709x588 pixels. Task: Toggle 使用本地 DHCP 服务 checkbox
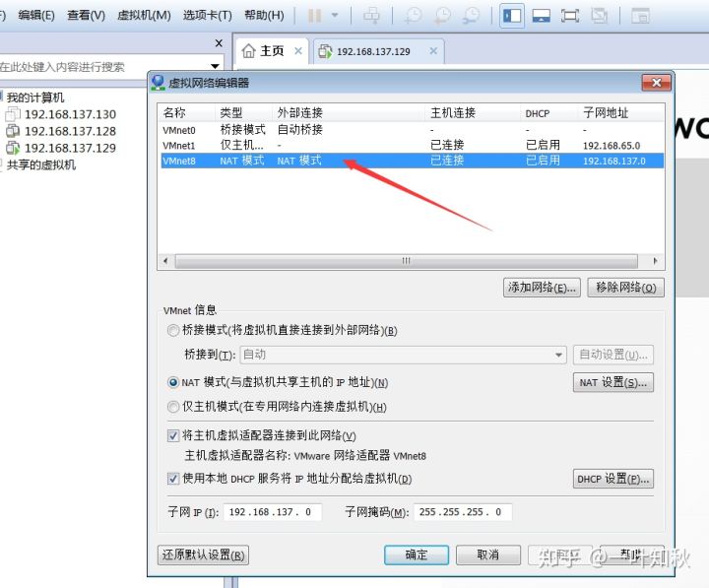click(172, 478)
